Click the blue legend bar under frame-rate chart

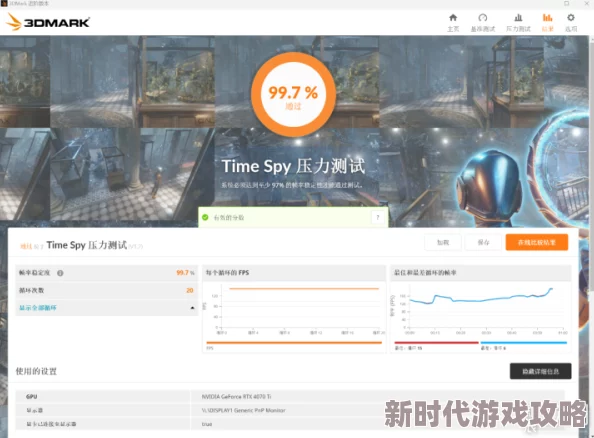(524, 343)
